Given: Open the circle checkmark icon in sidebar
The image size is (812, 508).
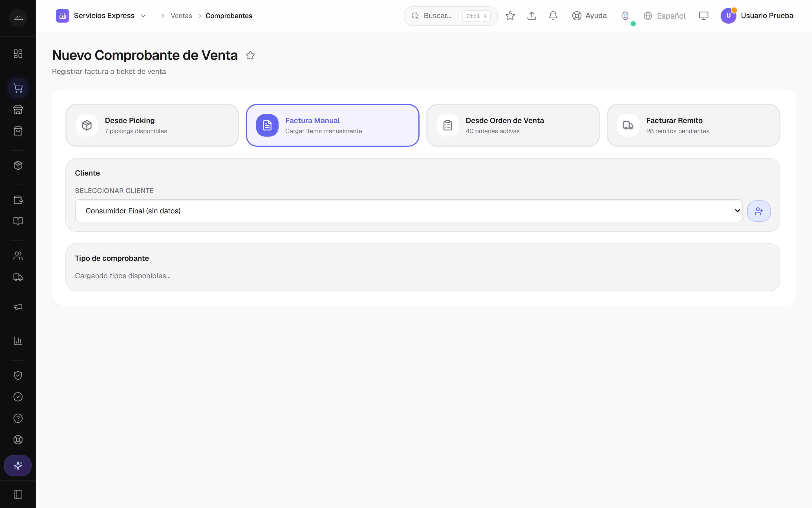Looking at the screenshot, I should [x=18, y=397].
